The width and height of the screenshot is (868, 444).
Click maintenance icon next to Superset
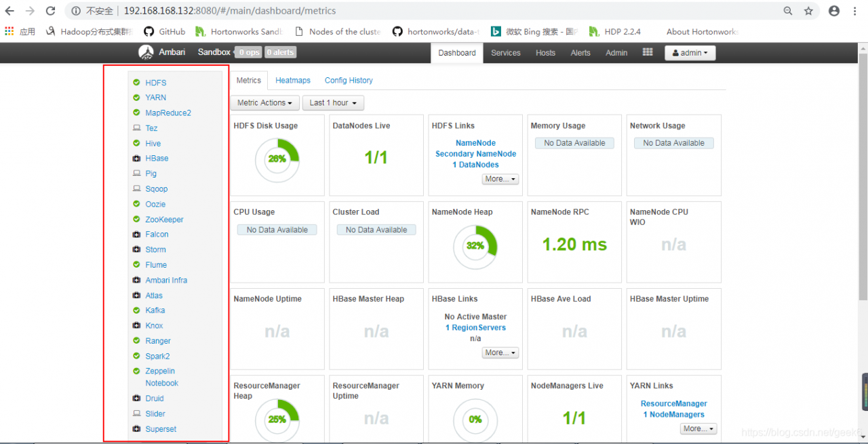136,429
